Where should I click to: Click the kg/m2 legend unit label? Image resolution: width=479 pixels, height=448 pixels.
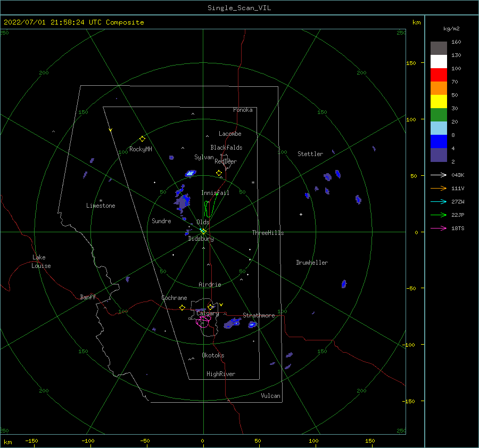[x=451, y=29]
